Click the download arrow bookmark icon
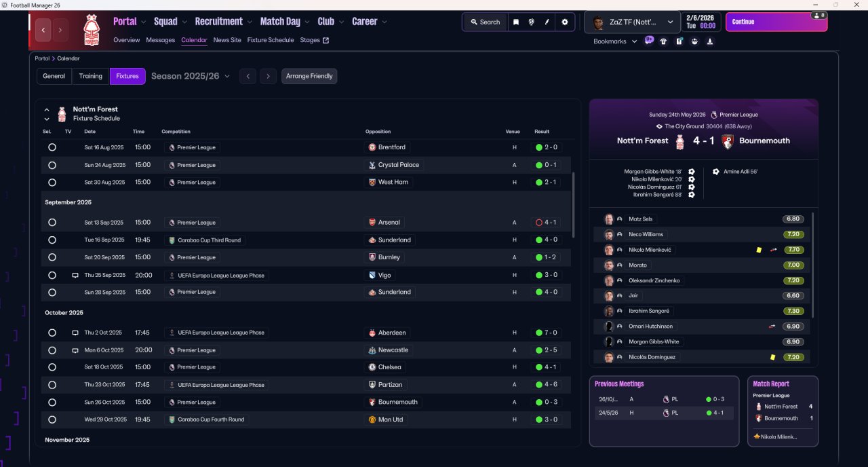Screen dimensions: 868x467 point(709,41)
